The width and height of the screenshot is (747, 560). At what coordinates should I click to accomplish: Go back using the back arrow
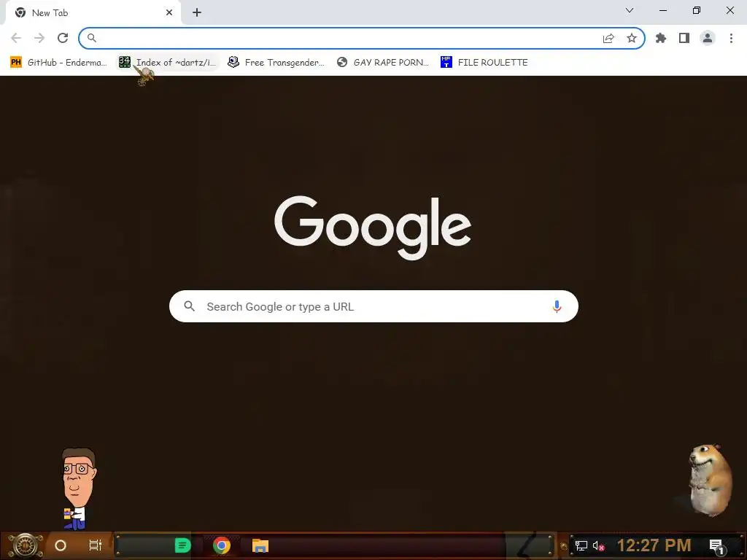point(16,38)
